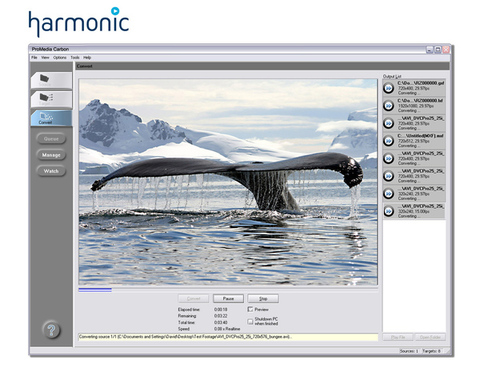The width and height of the screenshot is (480, 368).
Task: Open the Source tab folder icon
Action: point(51,80)
